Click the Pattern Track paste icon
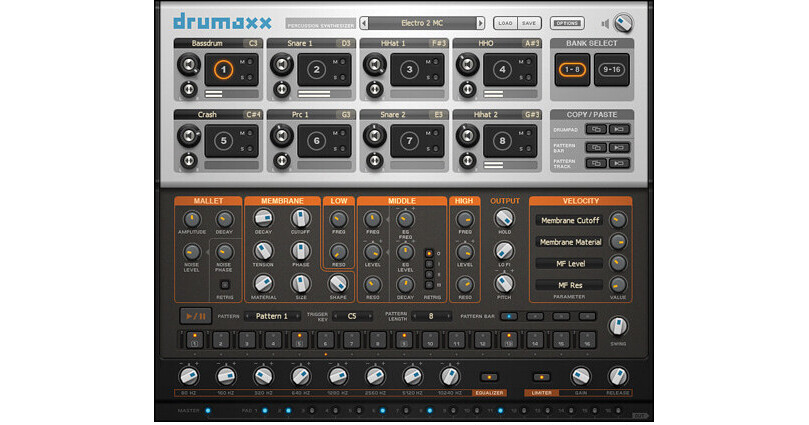 pyautogui.click(x=619, y=164)
